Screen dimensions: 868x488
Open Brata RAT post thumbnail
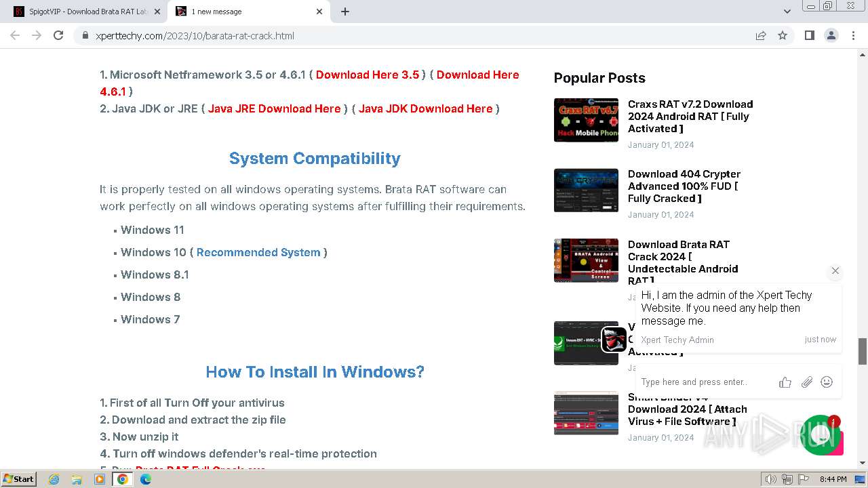(586, 260)
